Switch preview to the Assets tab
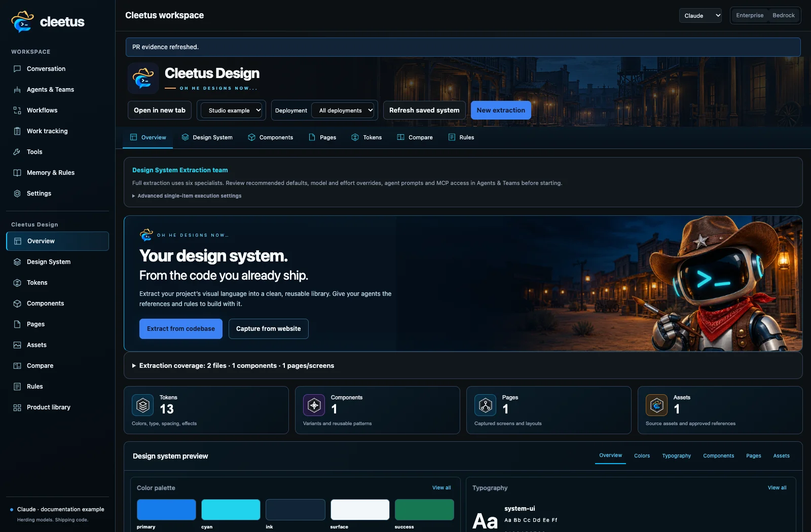The image size is (811, 532). (x=781, y=456)
